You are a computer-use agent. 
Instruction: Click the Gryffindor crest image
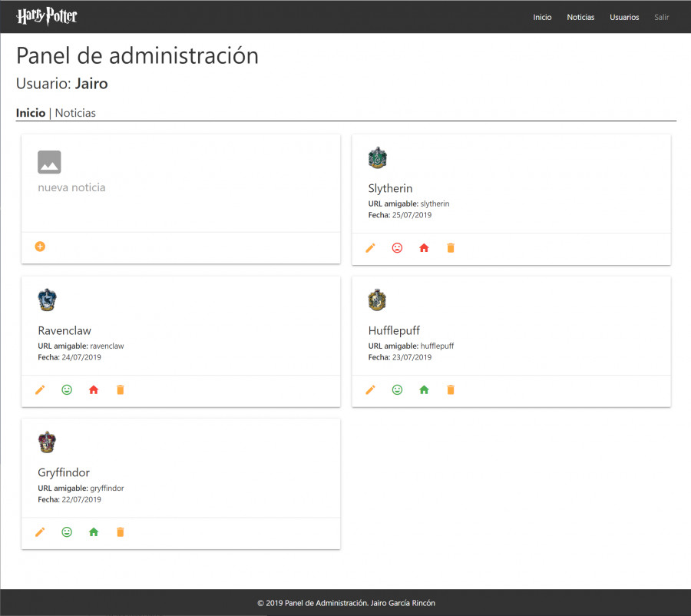pos(47,442)
